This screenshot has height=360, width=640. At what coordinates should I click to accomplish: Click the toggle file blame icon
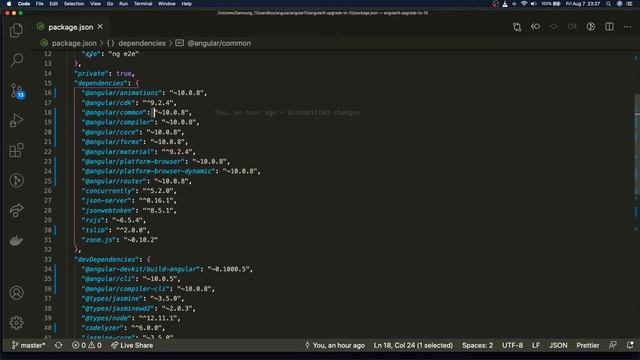click(591, 27)
